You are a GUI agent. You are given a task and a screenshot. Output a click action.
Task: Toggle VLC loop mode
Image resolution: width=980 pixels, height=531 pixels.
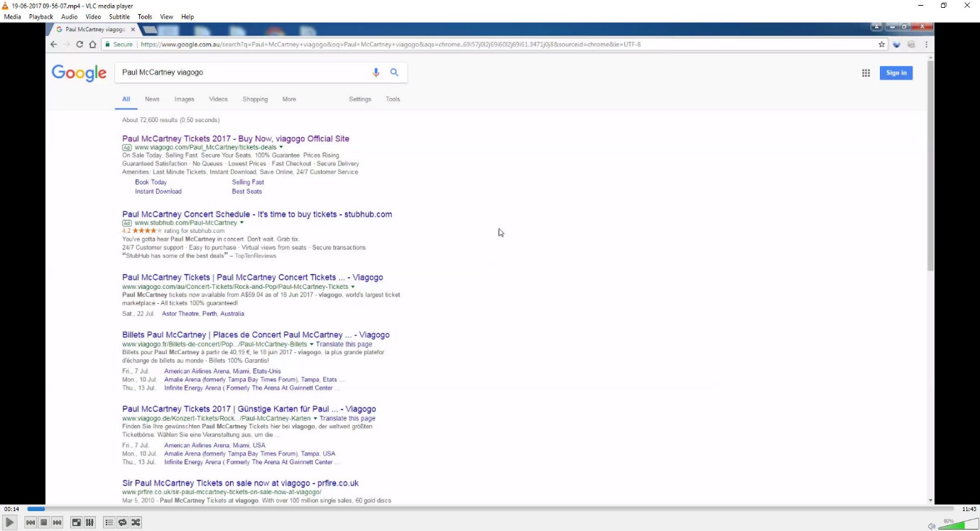tap(122, 522)
